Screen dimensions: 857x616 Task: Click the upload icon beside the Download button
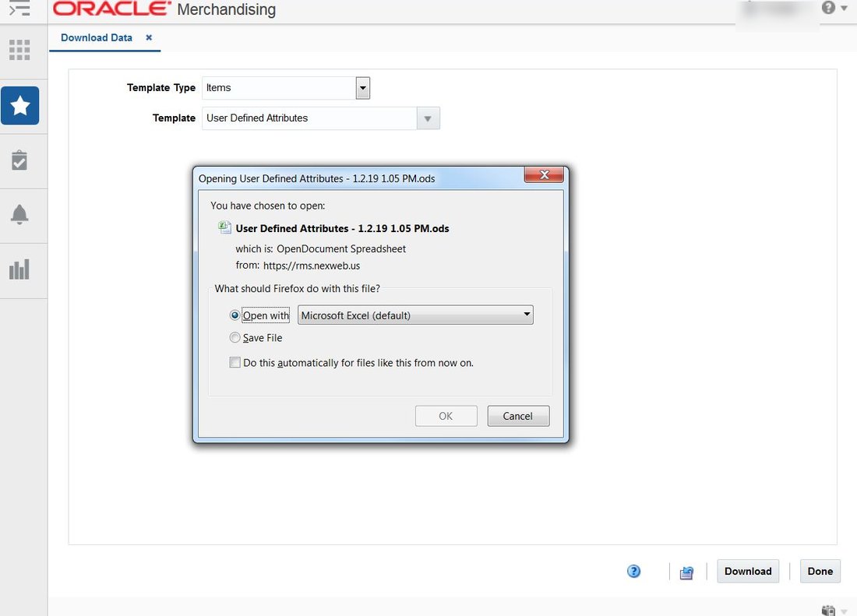pos(687,572)
